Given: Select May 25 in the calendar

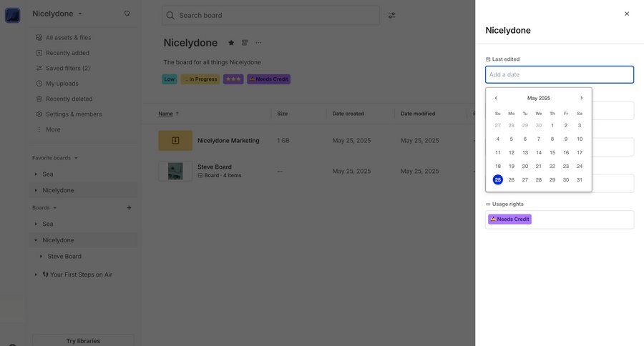Looking at the screenshot, I should [498, 179].
